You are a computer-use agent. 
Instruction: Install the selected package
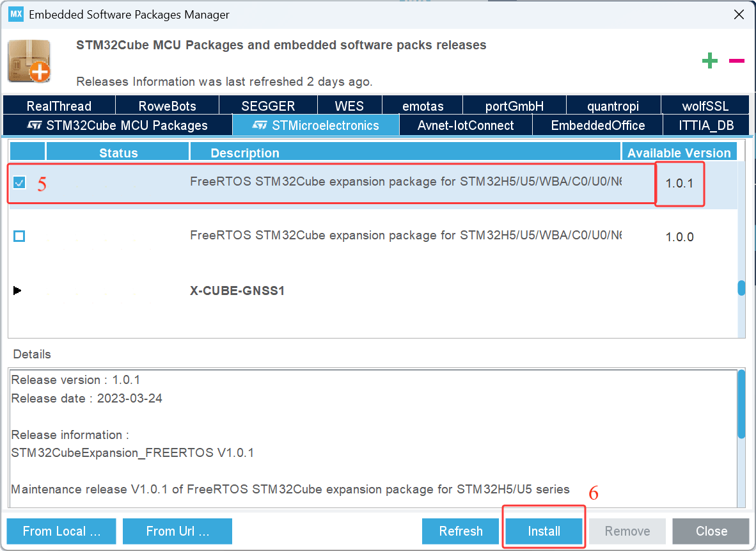tap(544, 531)
